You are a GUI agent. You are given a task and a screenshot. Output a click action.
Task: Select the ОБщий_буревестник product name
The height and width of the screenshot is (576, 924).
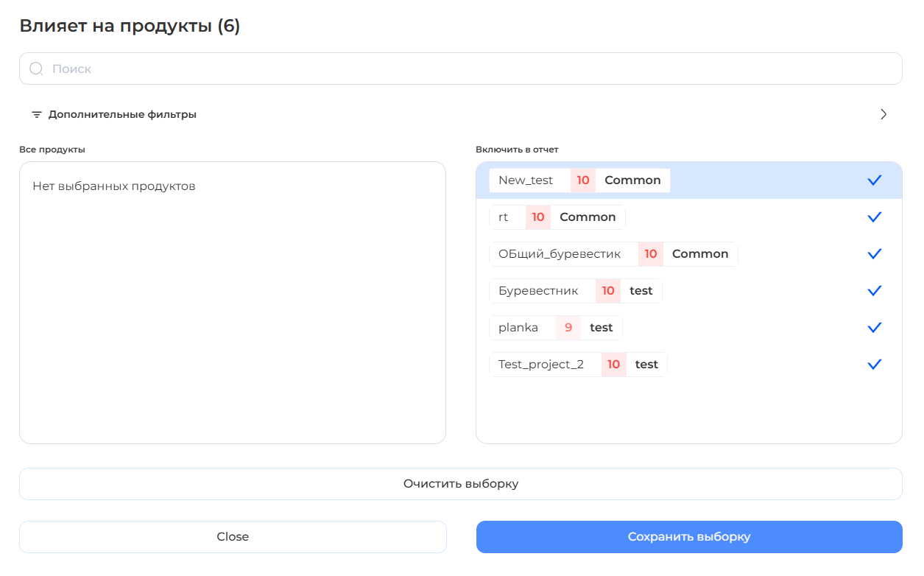(560, 254)
